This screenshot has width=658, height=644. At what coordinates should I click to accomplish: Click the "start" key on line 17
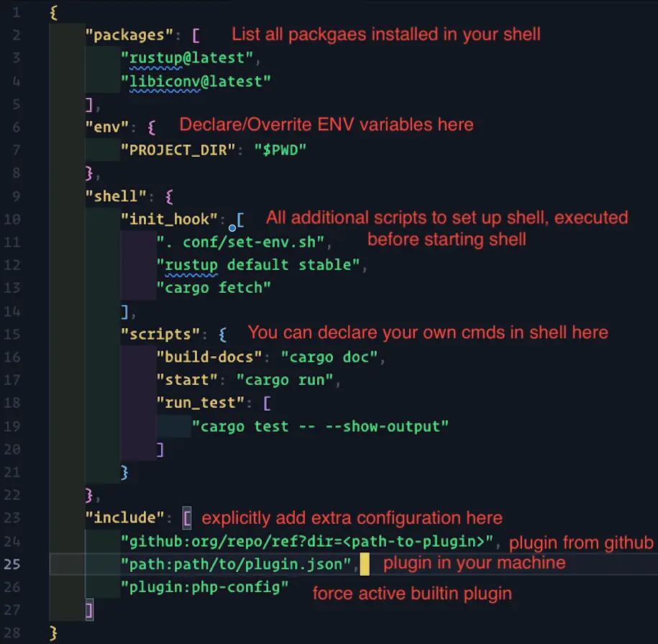pyautogui.click(x=187, y=381)
